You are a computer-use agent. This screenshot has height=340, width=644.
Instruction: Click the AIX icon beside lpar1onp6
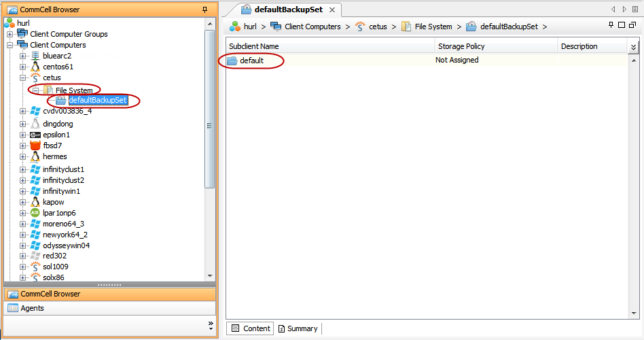coord(35,213)
